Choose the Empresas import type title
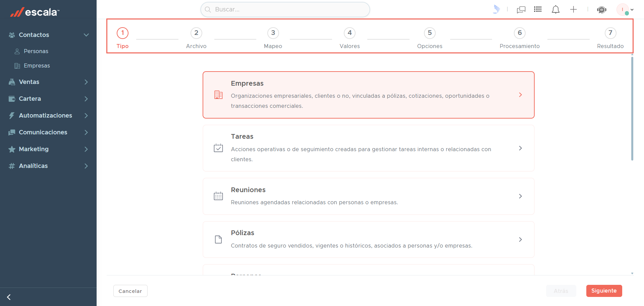 pyautogui.click(x=247, y=83)
